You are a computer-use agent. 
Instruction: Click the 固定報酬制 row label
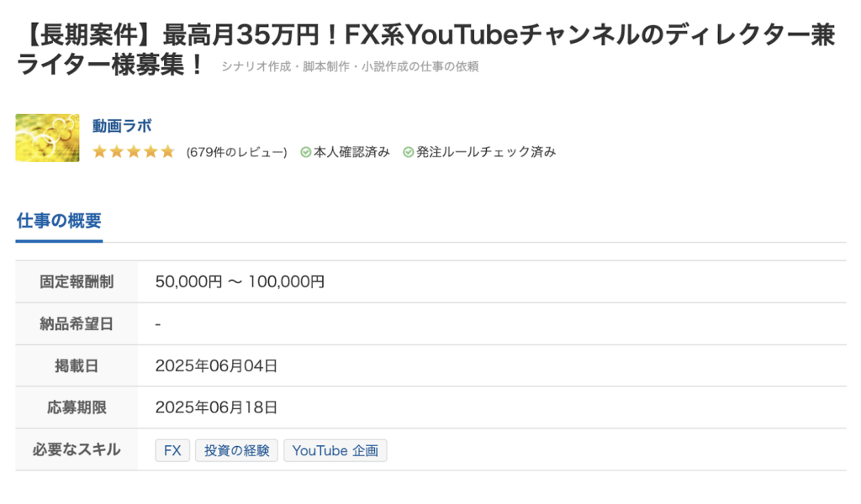pos(77,281)
